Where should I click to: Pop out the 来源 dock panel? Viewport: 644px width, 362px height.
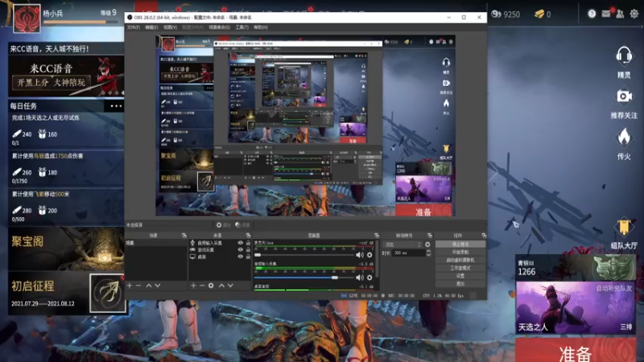tap(248, 235)
